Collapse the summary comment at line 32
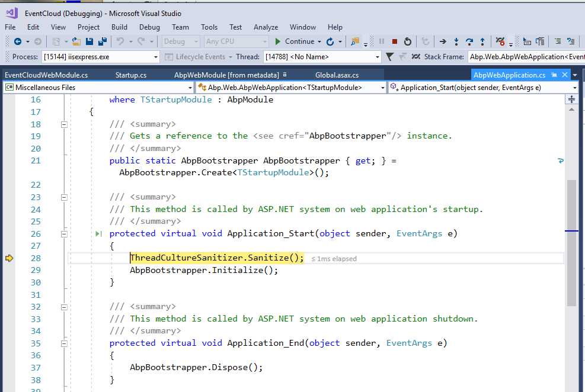 coord(64,307)
